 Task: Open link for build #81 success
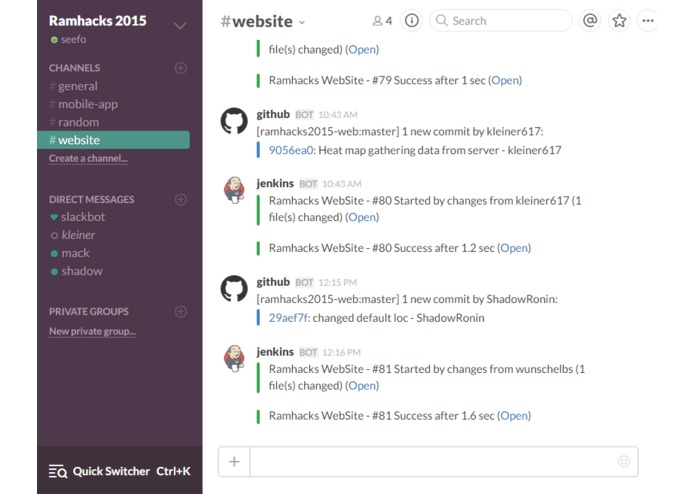(514, 416)
